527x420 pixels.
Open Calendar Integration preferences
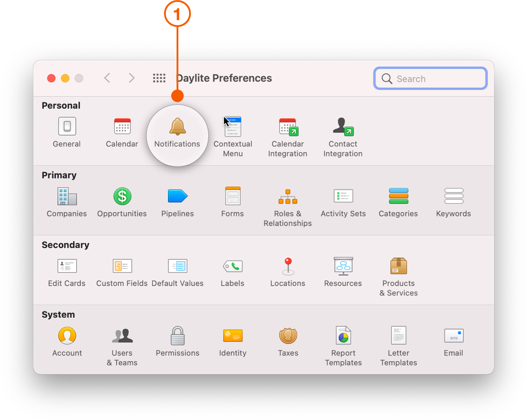click(x=288, y=137)
